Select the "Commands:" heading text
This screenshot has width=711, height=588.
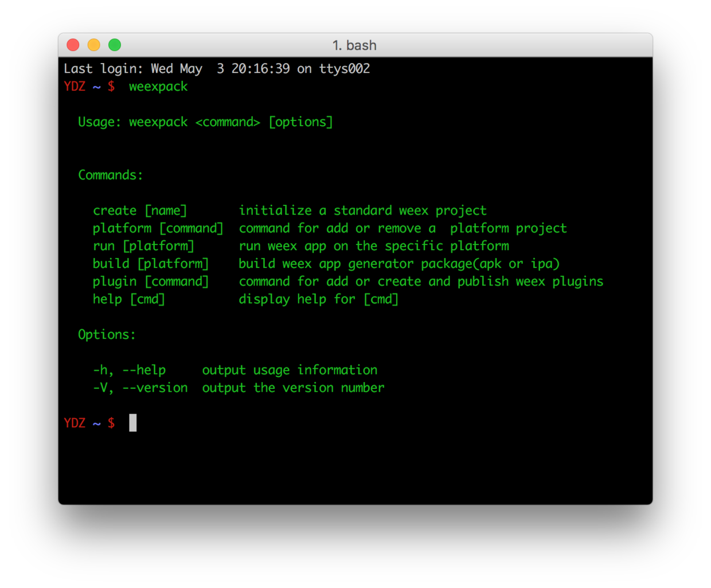(110, 175)
